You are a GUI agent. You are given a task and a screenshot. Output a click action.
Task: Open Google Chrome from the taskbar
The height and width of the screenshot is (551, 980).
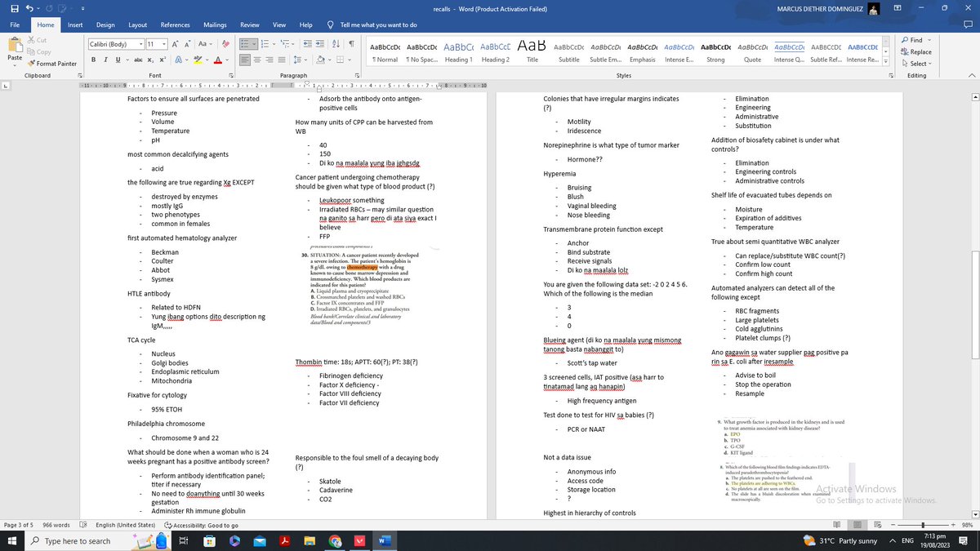click(x=334, y=541)
